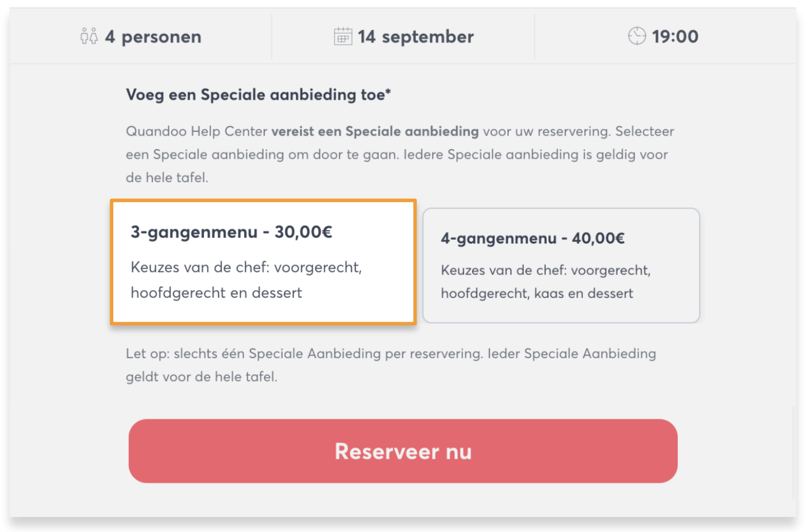
Task: Click the Selecteer text in the description
Action: tap(644, 131)
